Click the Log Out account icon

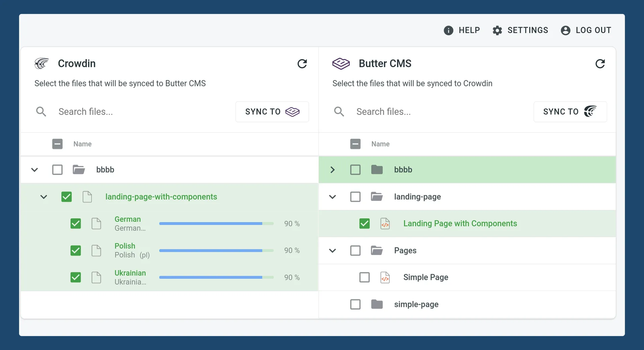566,31
